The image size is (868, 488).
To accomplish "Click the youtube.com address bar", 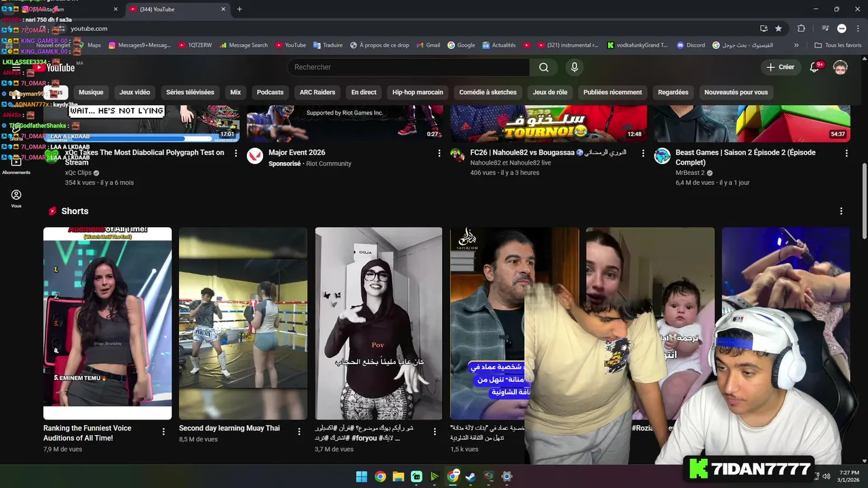I will tap(407, 28).
